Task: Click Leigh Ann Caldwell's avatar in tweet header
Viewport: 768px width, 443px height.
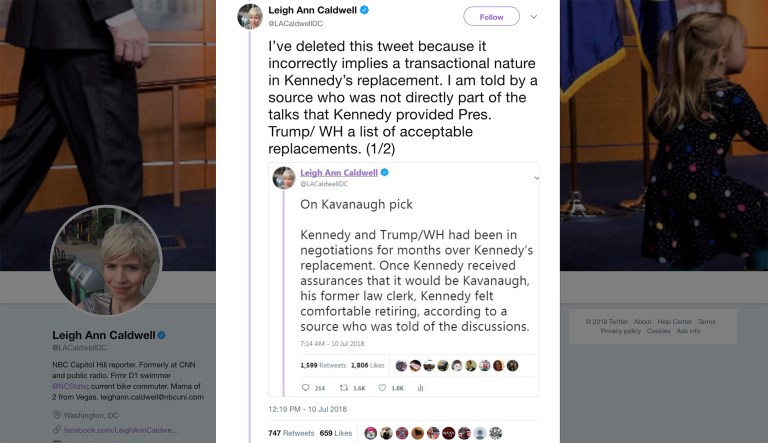Action: [x=251, y=16]
